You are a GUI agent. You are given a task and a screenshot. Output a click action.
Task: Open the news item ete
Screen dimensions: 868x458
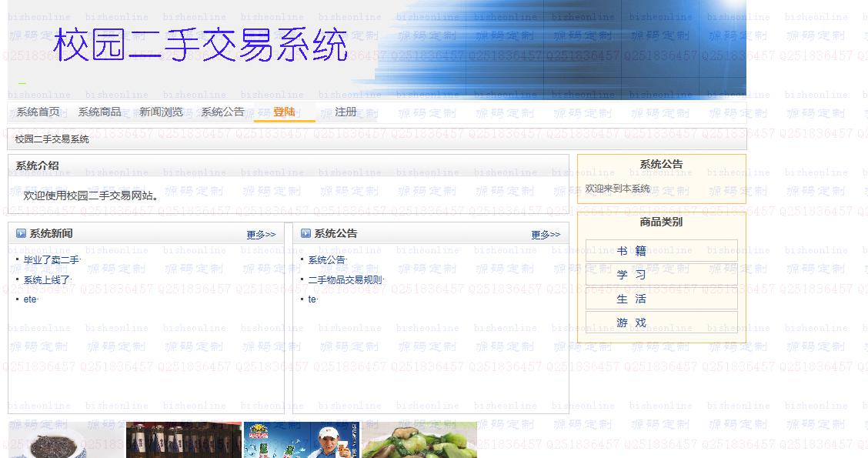[31, 299]
